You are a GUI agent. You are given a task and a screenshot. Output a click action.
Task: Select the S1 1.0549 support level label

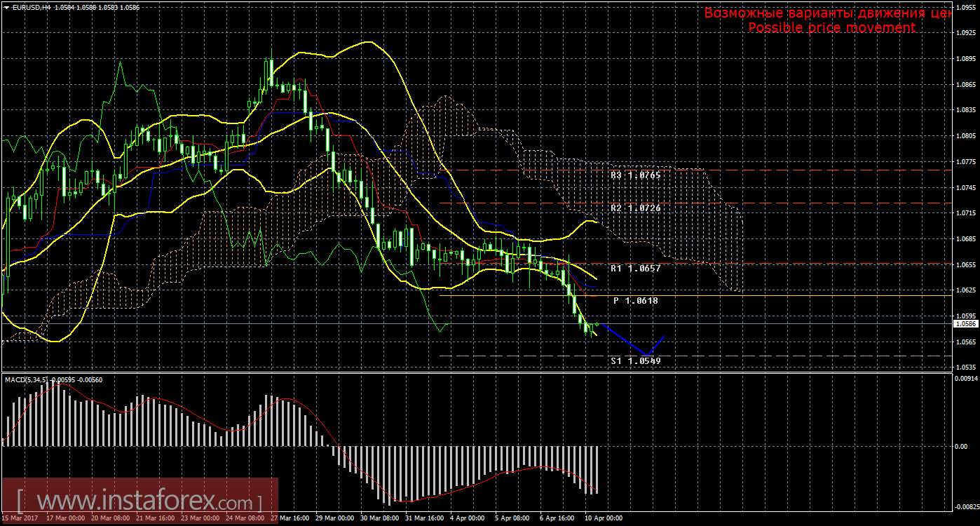click(635, 360)
